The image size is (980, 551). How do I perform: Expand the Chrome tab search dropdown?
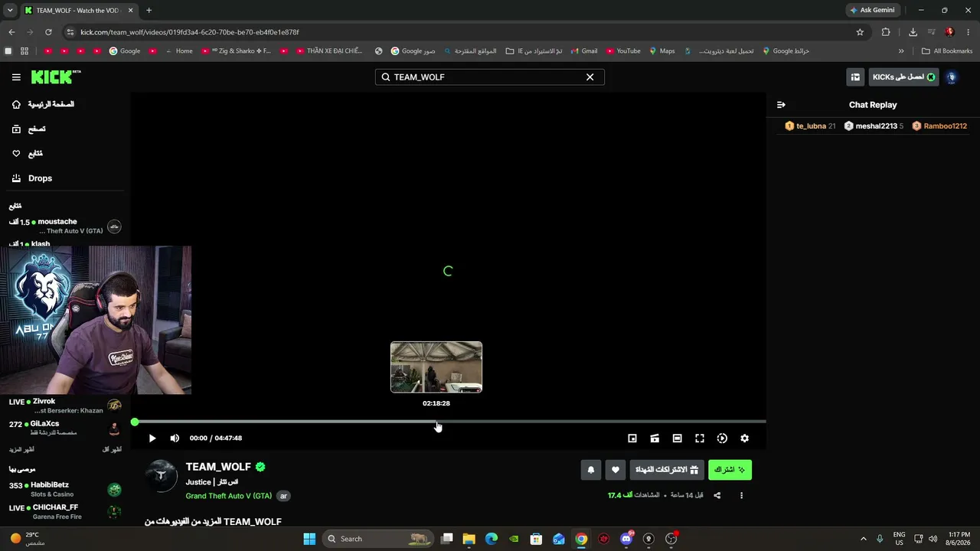[10, 11]
